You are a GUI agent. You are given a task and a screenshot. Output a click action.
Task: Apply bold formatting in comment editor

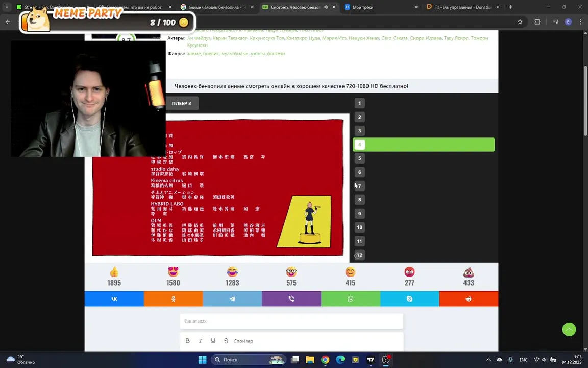click(187, 341)
